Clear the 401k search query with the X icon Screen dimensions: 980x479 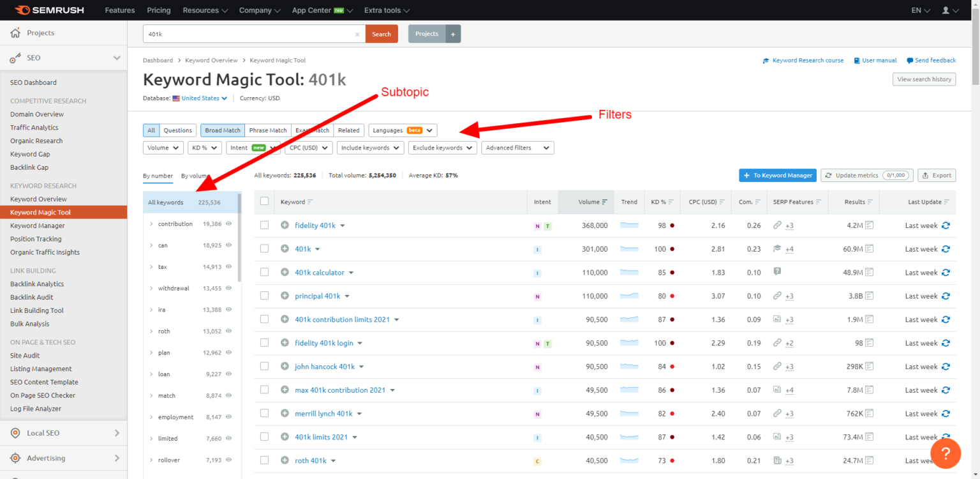[357, 34]
